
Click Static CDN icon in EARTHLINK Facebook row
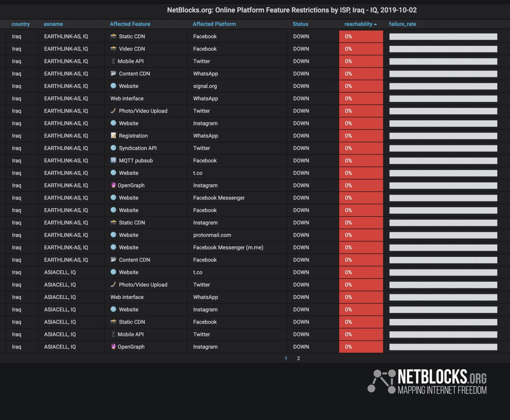[x=114, y=36]
